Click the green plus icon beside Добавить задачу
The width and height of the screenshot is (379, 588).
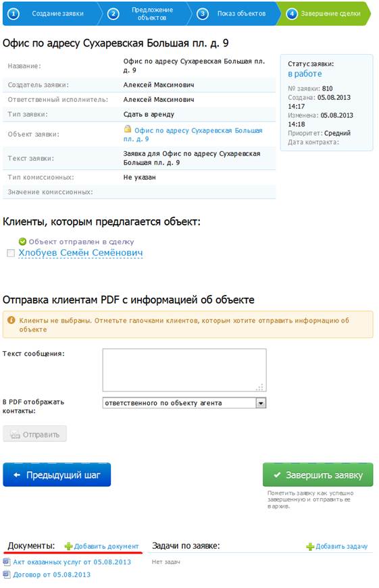310,547
